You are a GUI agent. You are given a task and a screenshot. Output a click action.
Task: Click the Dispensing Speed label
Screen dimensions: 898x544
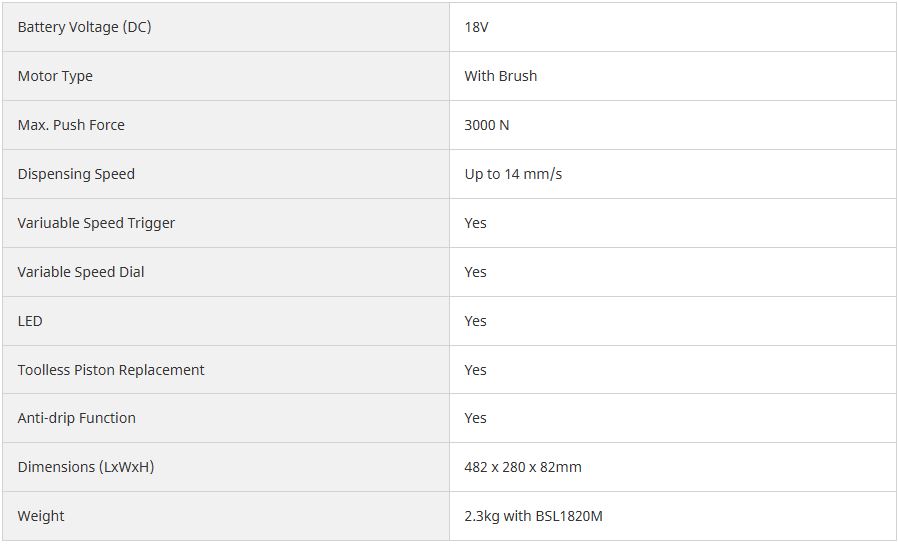pyautogui.click(x=76, y=174)
